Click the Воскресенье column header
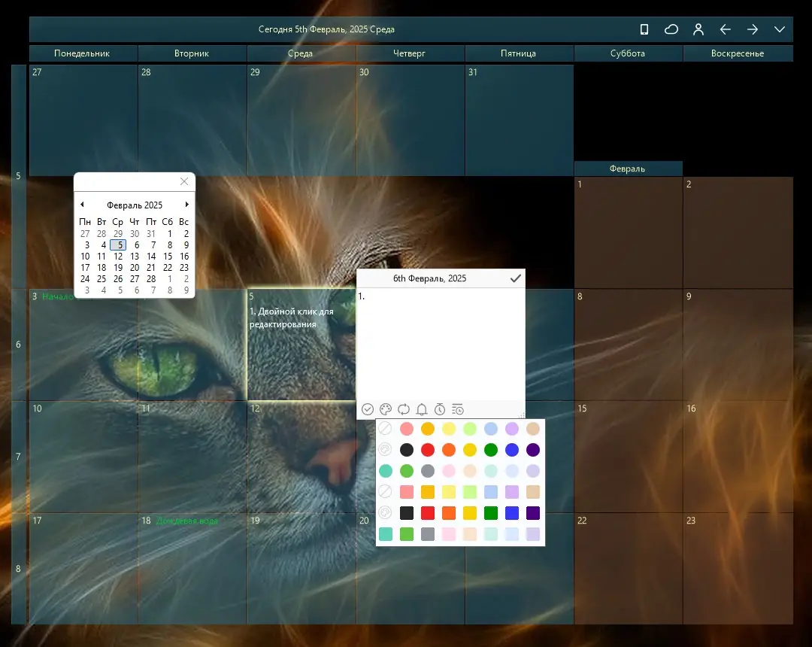This screenshot has height=647, width=812. (x=738, y=53)
